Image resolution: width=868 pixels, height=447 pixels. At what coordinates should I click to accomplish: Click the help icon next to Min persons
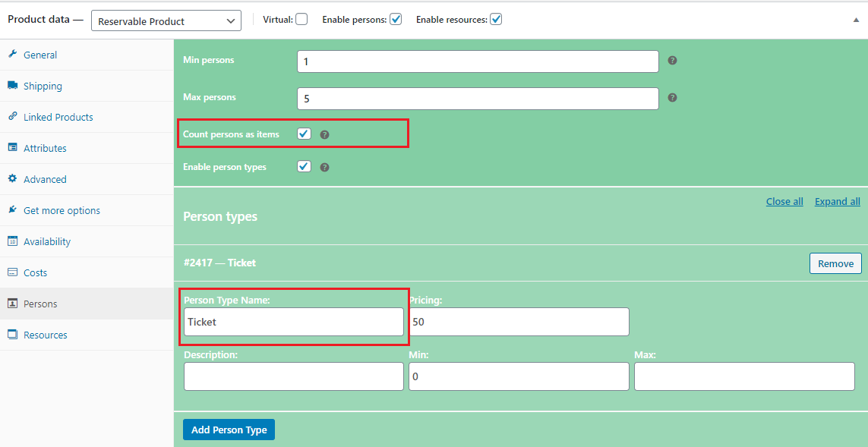click(x=672, y=61)
